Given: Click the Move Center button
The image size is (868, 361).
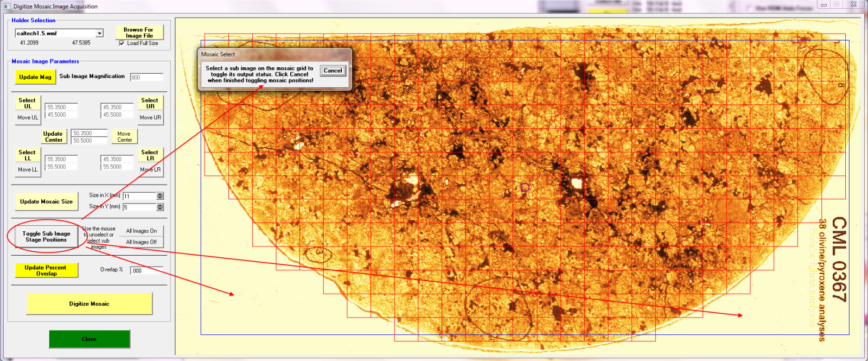Looking at the screenshot, I should click(124, 137).
